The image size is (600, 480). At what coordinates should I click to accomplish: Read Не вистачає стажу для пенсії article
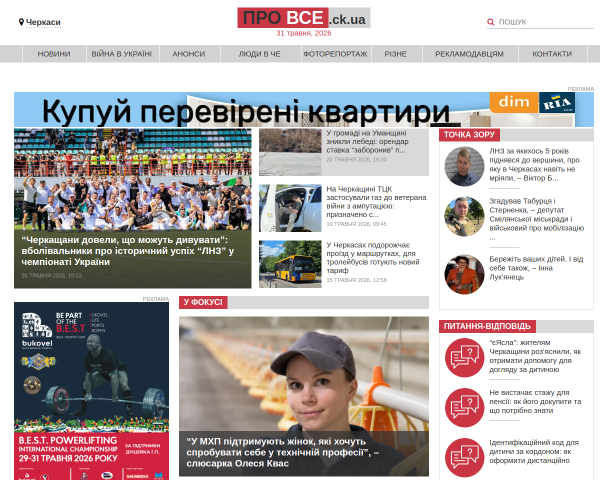point(535,402)
